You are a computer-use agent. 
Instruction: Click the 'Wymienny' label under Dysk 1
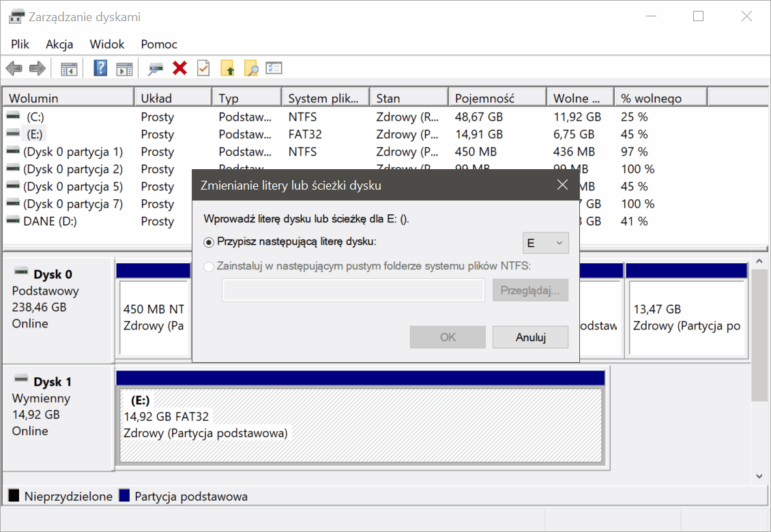(x=42, y=398)
